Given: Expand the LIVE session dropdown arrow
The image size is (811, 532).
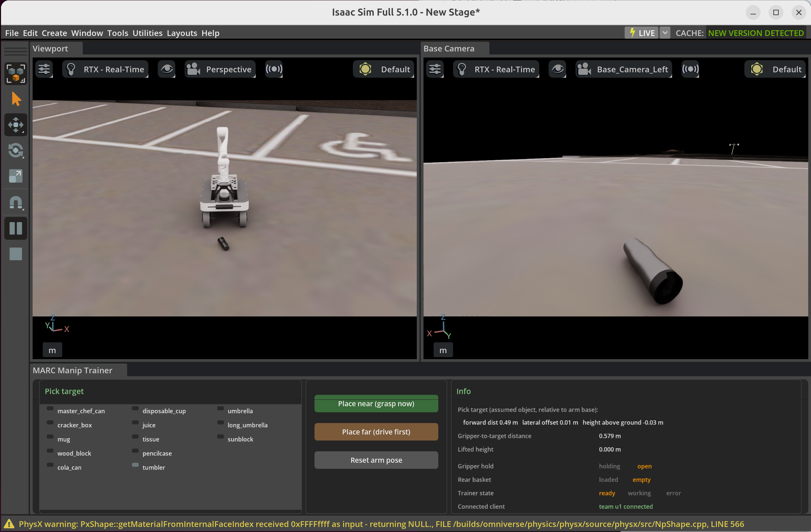Looking at the screenshot, I should (x=665, y=33).
